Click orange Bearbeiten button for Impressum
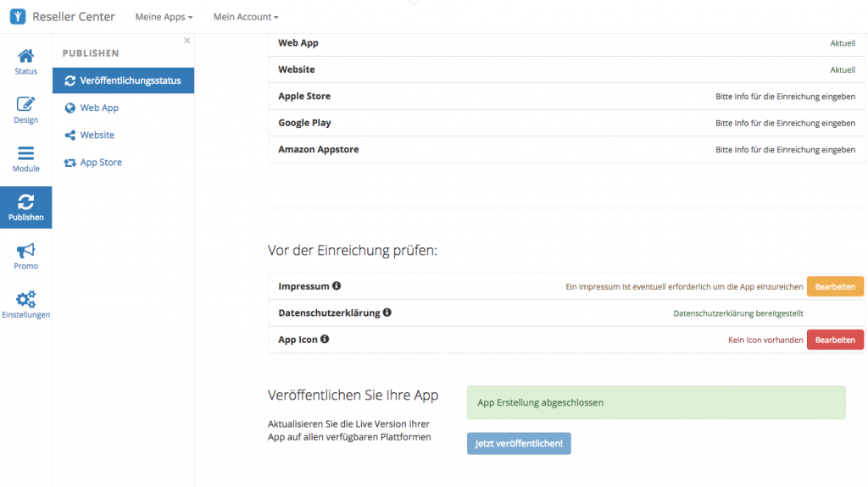This screenshot has height=487, width=868. click(x=835, y=287)
